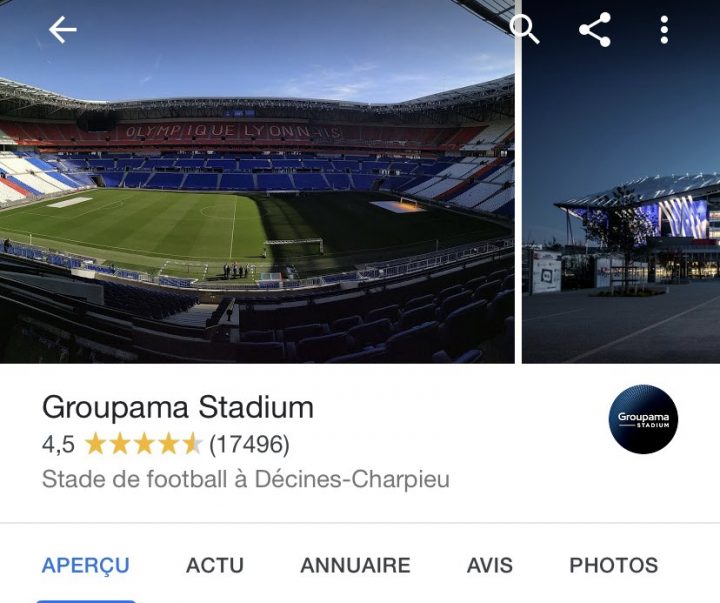Image resolution: width=720 pixels, height=603 pixels.
Task: Open the ANNUAIRE tab
Action: 355,566
